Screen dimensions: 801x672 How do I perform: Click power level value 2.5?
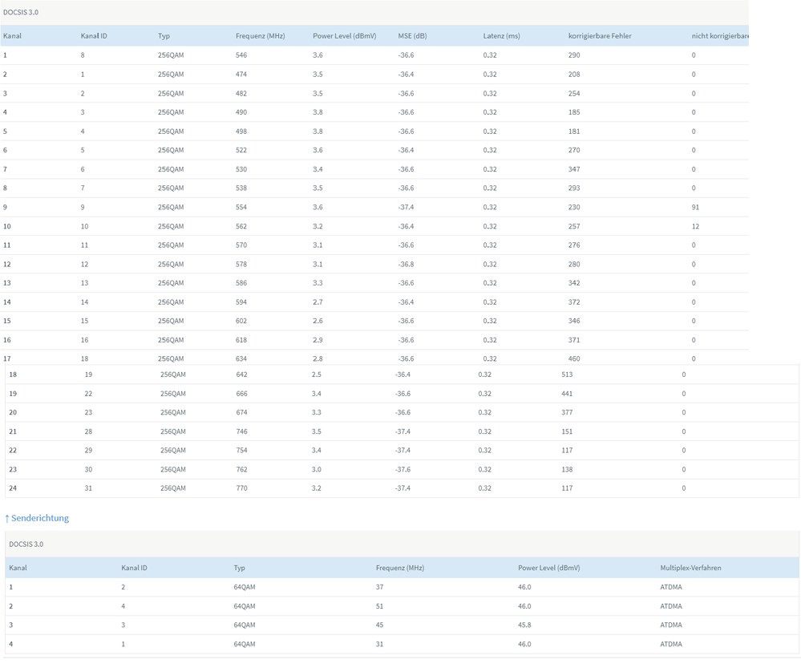point(316,374)
